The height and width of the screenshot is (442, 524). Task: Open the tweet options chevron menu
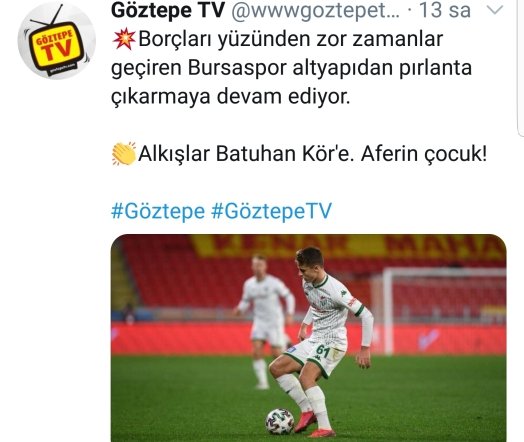coord(495,10)
